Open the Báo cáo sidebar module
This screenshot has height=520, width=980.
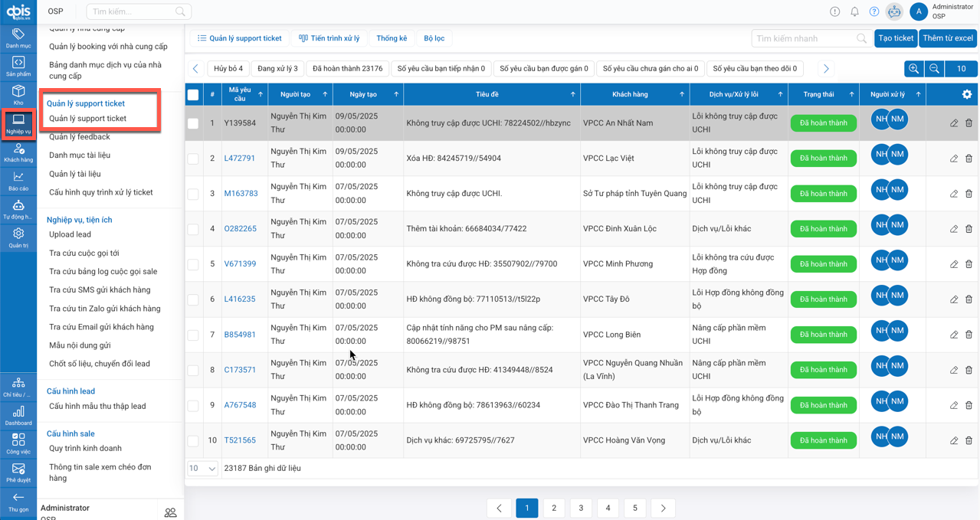[18, 182]
